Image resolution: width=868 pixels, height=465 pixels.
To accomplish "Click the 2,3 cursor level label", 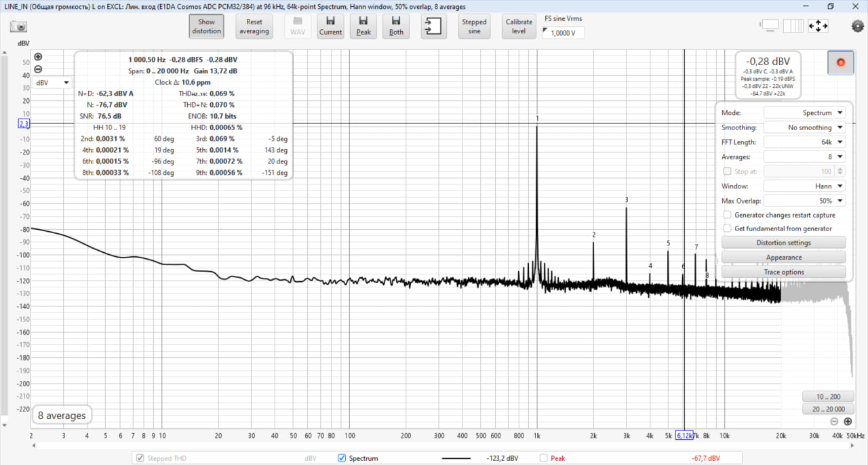I will pos(24,124).
